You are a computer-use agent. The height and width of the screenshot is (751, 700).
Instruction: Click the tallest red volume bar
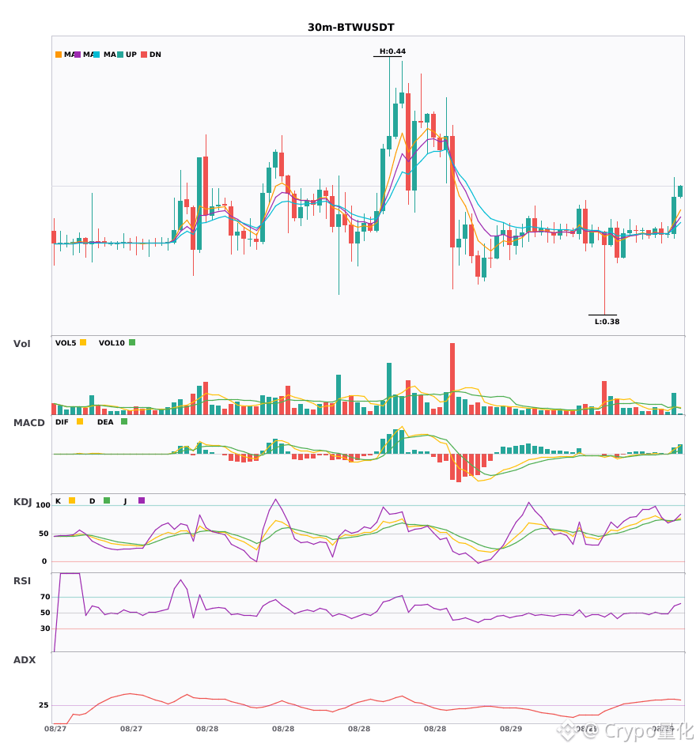tap(452, 379)
